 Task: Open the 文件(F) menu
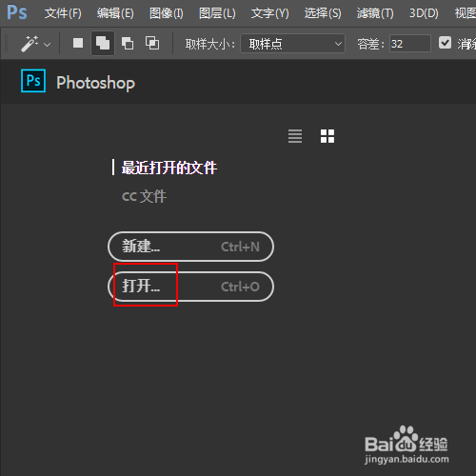(x=63, y=13)
